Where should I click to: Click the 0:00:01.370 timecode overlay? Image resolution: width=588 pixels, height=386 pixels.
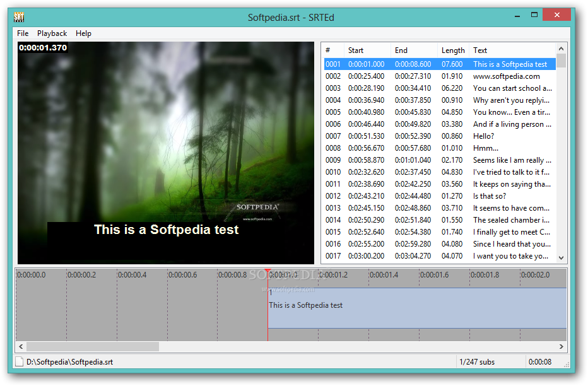click(x=43, y=47)
